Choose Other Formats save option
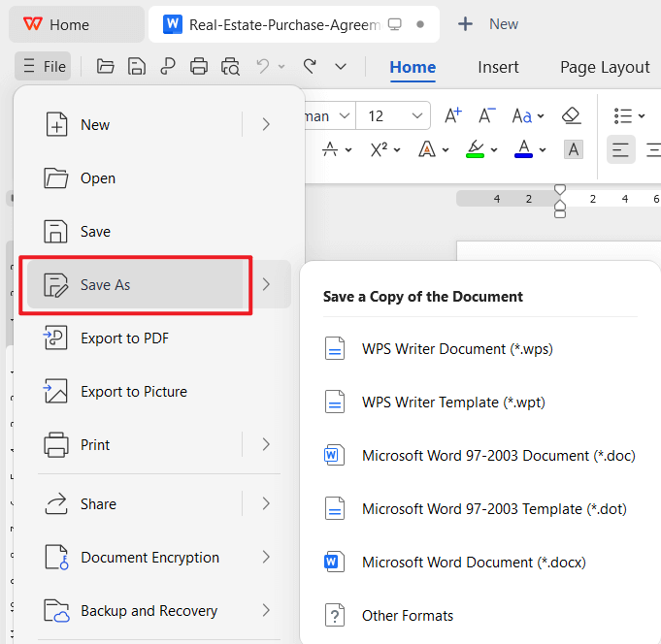661x644 pixels. coord(480,616)
